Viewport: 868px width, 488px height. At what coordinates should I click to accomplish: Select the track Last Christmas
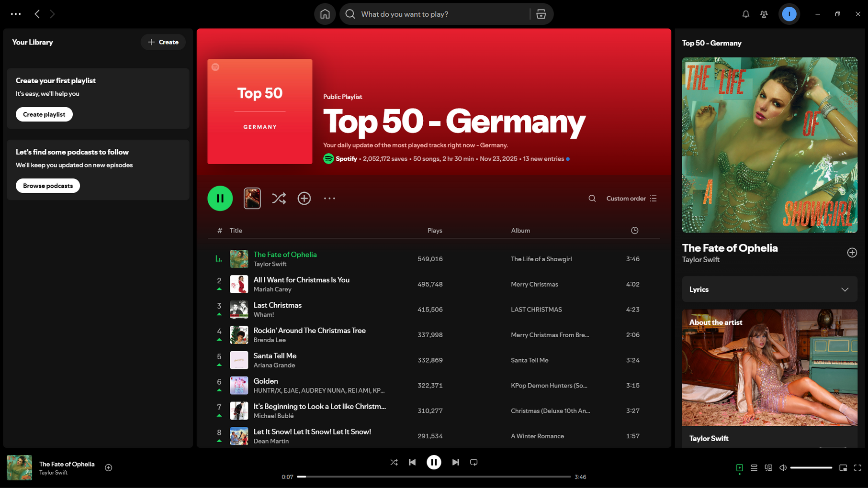(x=278, y=305)
